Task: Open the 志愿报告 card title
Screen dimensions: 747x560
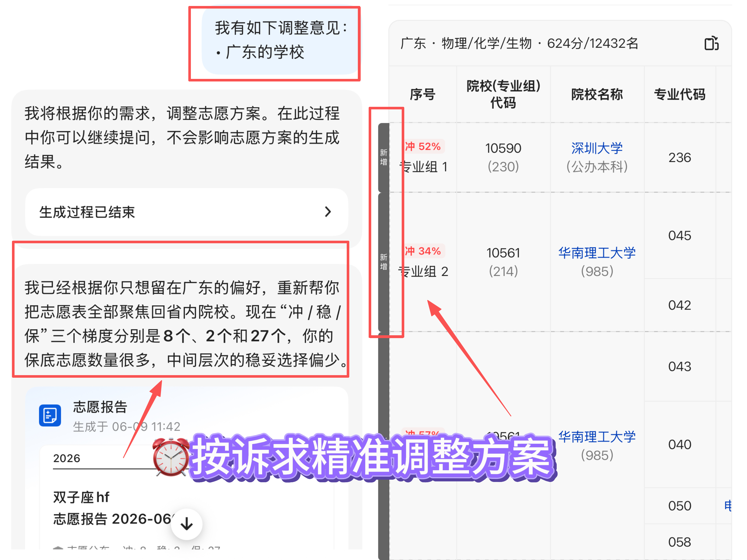Action: (100, 407)
